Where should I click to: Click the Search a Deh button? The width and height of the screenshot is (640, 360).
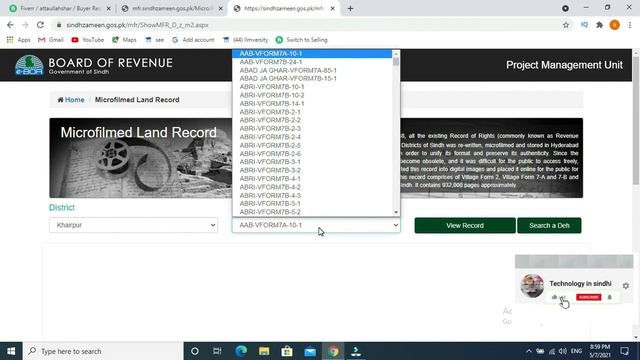[549, 225]
